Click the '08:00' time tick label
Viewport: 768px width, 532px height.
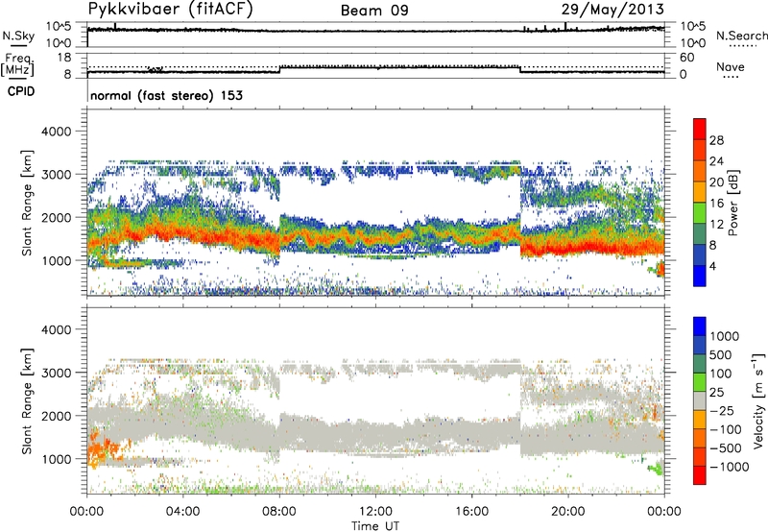(279, 512)
